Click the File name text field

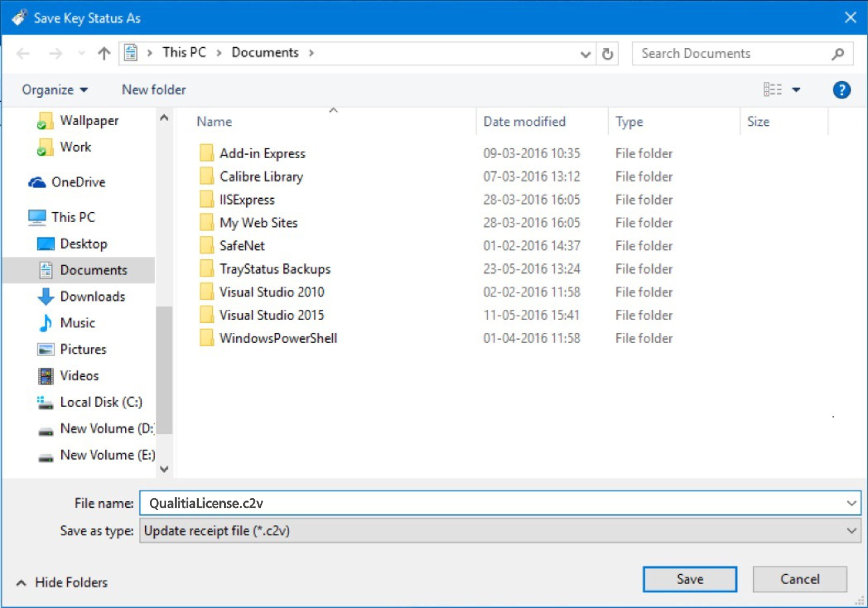click(491, 503)
